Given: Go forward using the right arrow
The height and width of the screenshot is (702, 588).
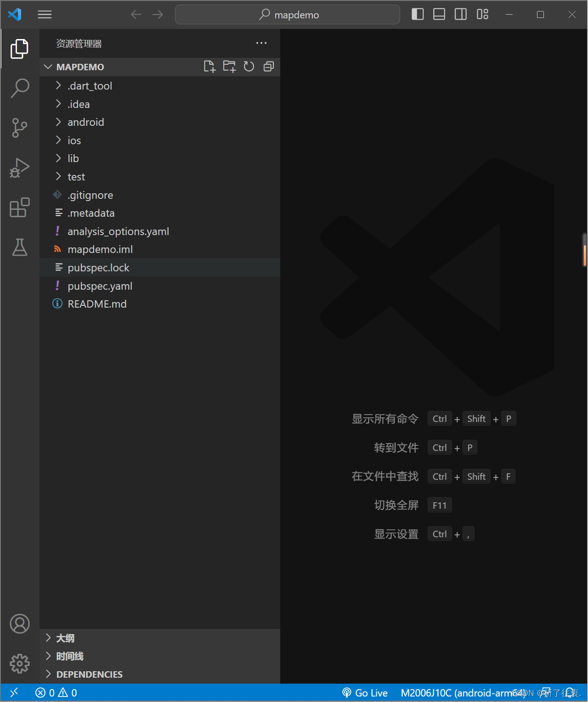Looking at the screenshot, I should pos(158,15).
